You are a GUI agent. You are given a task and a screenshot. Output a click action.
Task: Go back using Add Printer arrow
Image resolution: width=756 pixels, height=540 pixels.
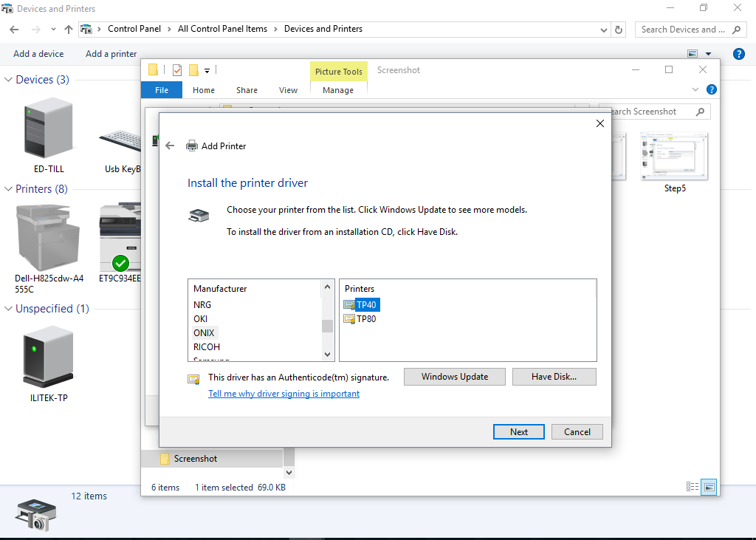[170, 146]
